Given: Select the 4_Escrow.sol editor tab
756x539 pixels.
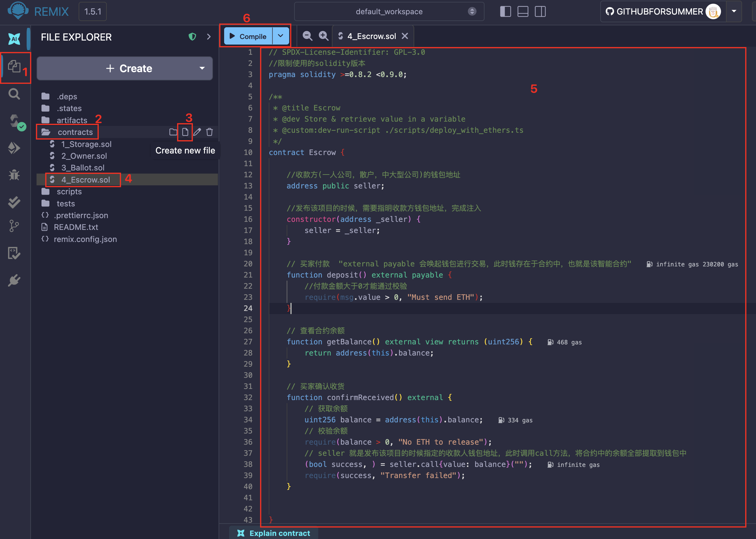Looking at the screenshot, I should pyautogui.click(x=371, y=36).
